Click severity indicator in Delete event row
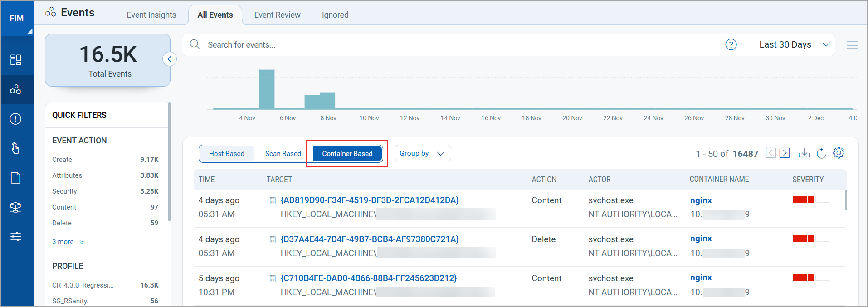868x307 pixels. (x=811, y=239)
